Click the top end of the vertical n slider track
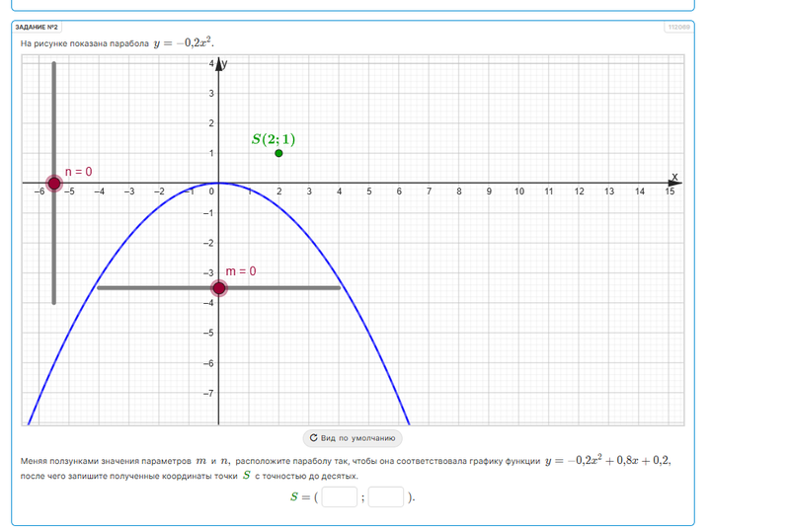 (54, 65)
